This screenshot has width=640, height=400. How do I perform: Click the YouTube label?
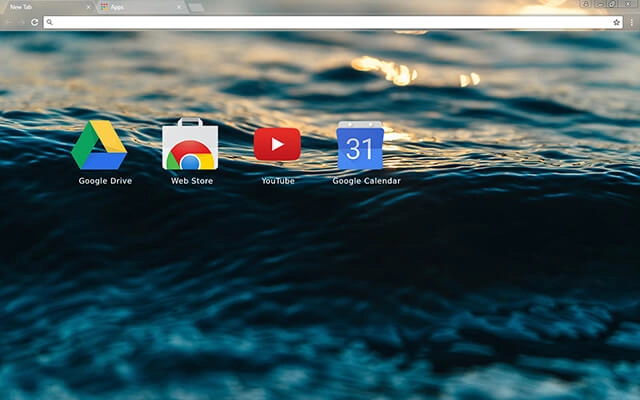click(x=278, y=181)
